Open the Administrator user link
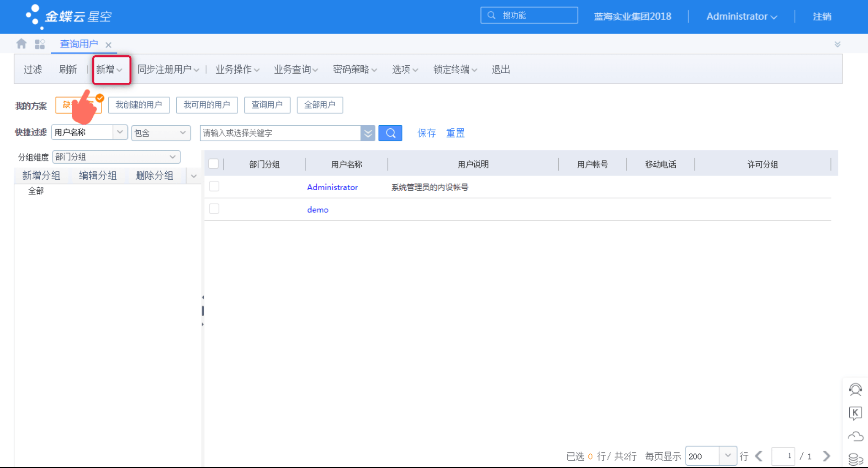The image size is (868, 468). coord(332,187)
